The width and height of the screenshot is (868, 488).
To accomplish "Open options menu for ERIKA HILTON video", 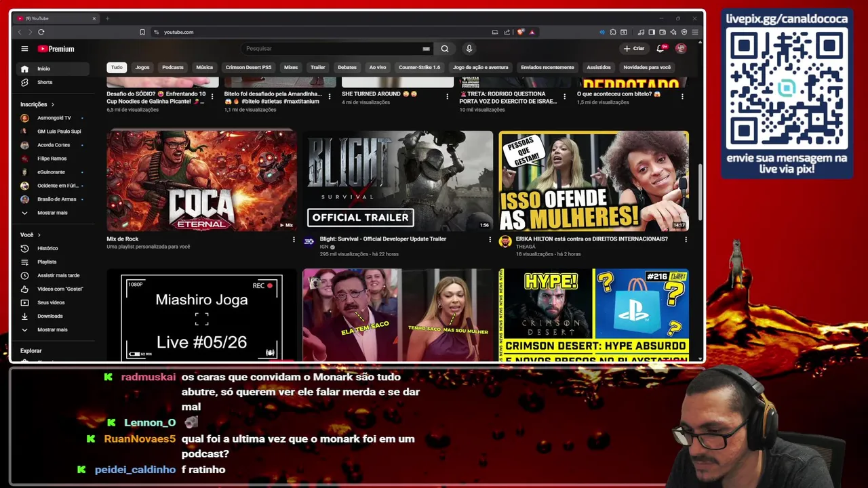I will pos(686,239).
